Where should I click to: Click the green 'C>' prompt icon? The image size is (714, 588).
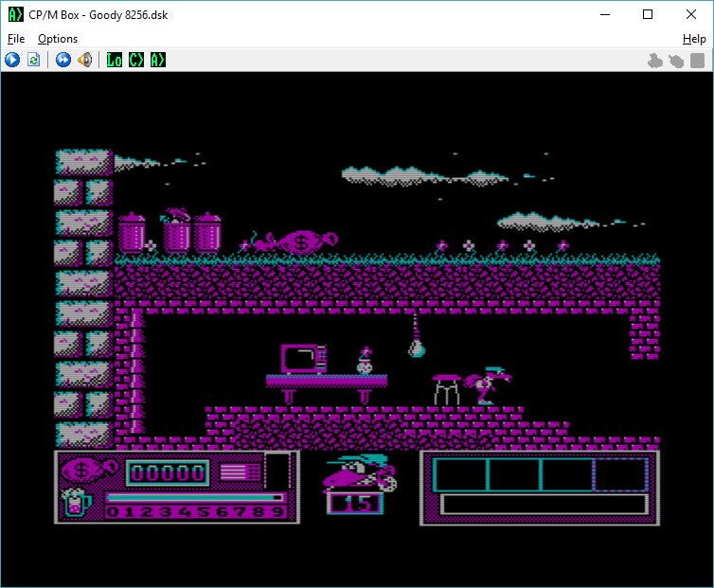click(135, 60)
